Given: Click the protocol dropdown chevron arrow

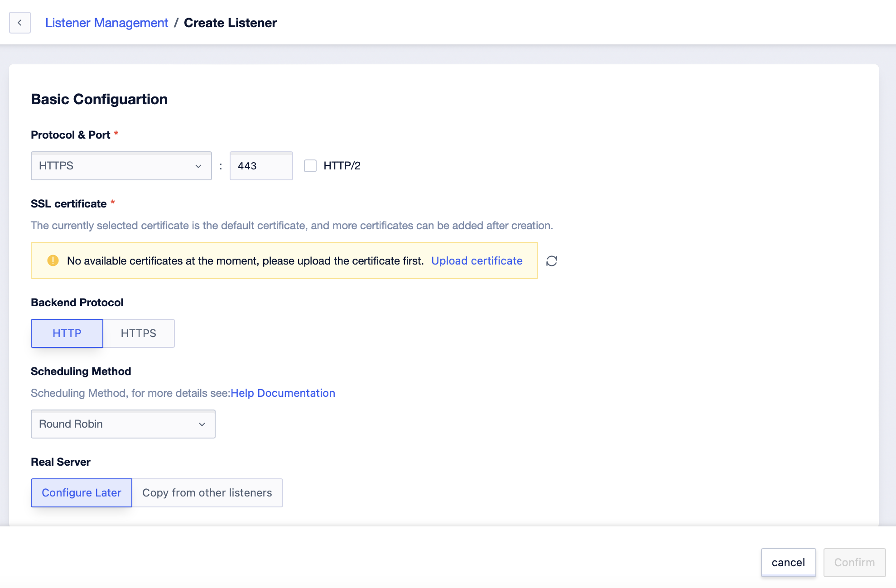Looking at the screenshot, I should coord(198,166).
